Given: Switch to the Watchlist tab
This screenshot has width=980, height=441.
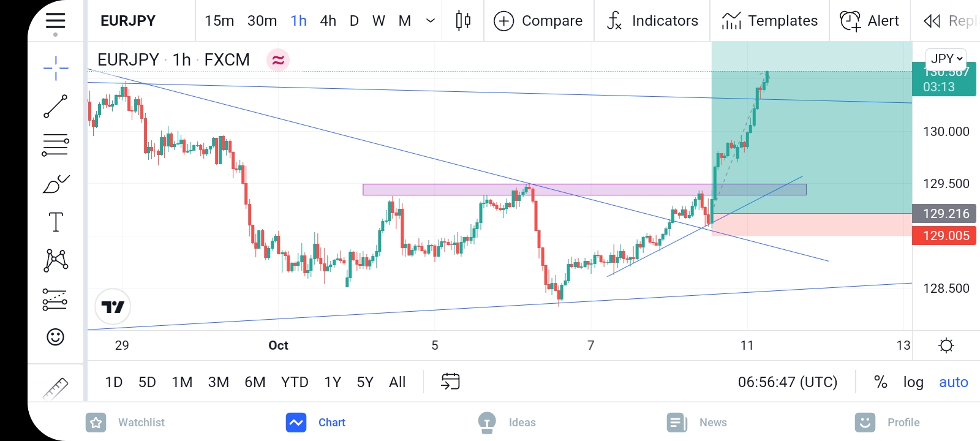Looking at the screenshot, I should click(126, 422).
